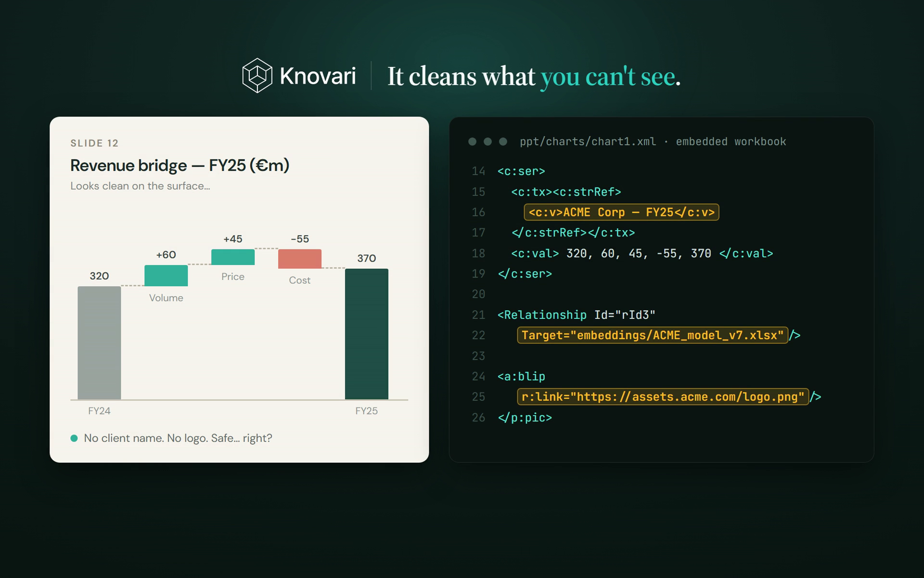The width and height of the screenshot is (924, 578).
Task: Click the third window dot in code panel
Action: [x=503, y=142]
